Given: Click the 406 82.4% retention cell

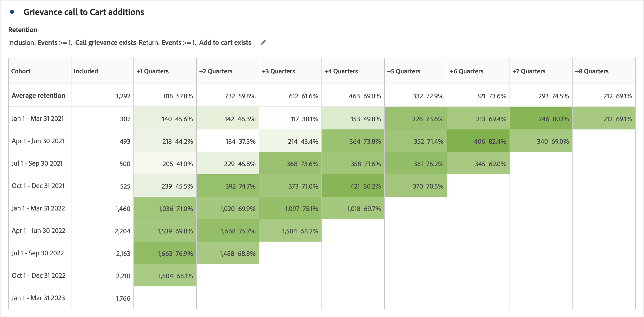Looking at the screenshot, I should [478, 141].
